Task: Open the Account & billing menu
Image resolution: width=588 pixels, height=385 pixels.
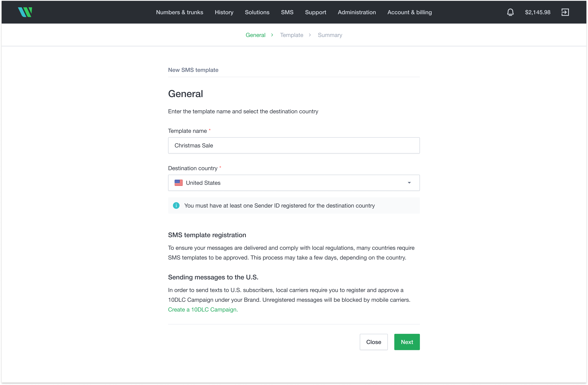Action: click(x=409, y=12)
